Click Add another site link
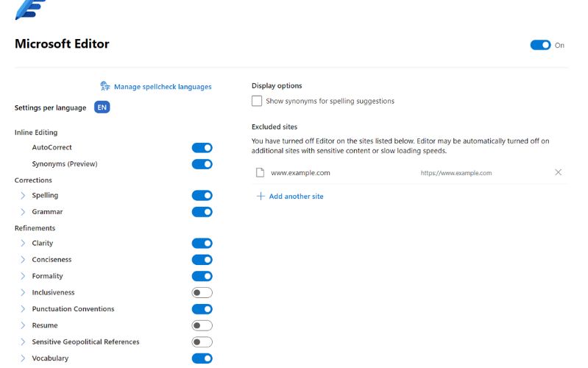The height and width of the screenshot is (368, 588). click(297, 197)
